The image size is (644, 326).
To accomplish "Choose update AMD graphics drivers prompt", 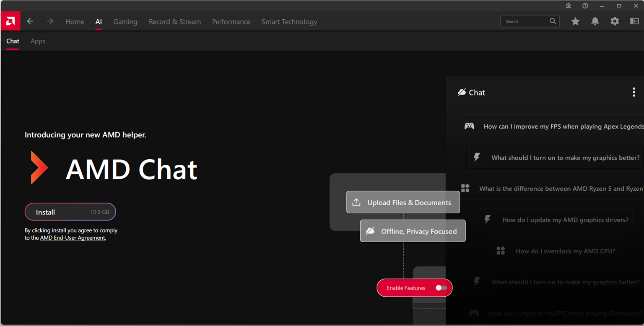I will tap(555, 220).
